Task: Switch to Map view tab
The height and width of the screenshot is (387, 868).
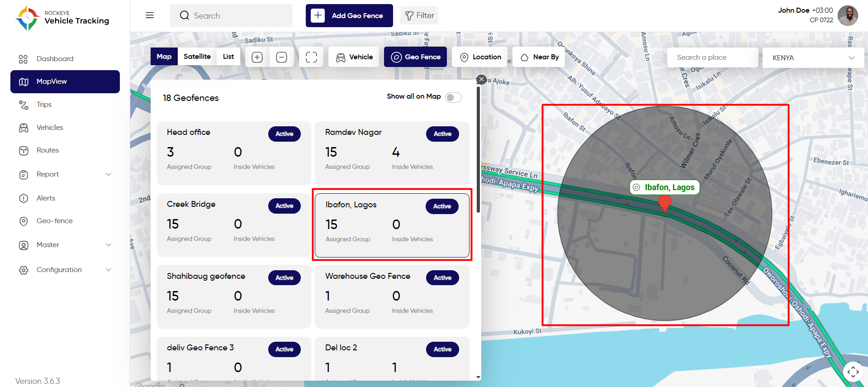Action: (164, 57)
